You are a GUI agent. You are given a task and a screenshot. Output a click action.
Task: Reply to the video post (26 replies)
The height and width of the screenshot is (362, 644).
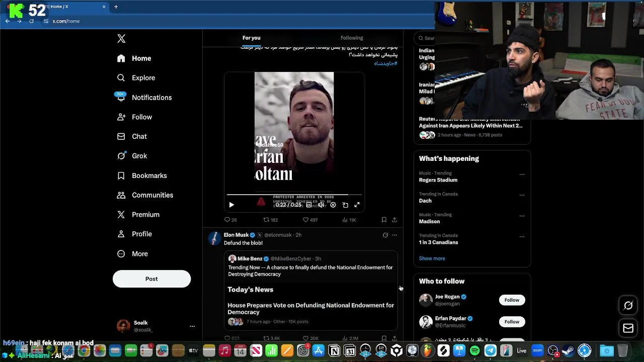point(230,220)
